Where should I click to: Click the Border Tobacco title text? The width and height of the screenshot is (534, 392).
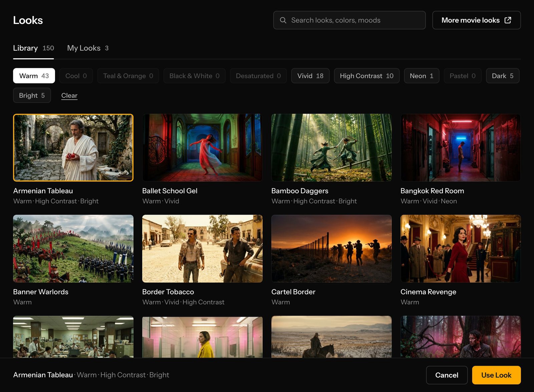pyautogui.click(x=168, y=292)
